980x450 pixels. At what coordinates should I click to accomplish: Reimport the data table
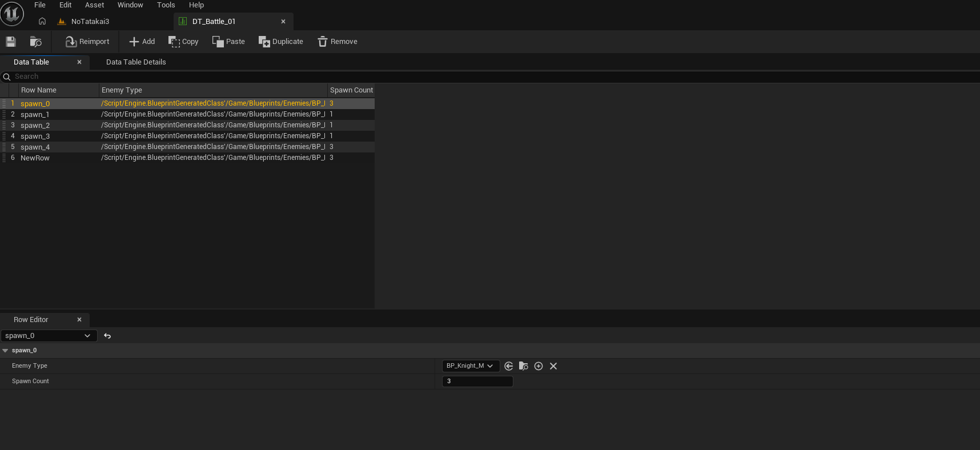point(87,42)
